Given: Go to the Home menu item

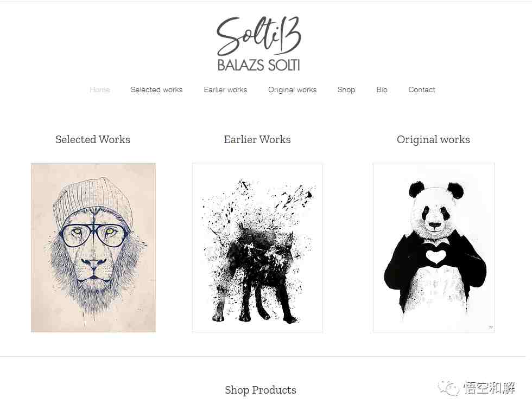Looking at the screenshot, I should tap(100, 90).
